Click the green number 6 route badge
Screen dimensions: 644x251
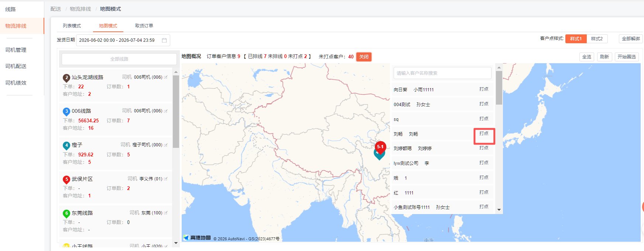tap(66, 214)
